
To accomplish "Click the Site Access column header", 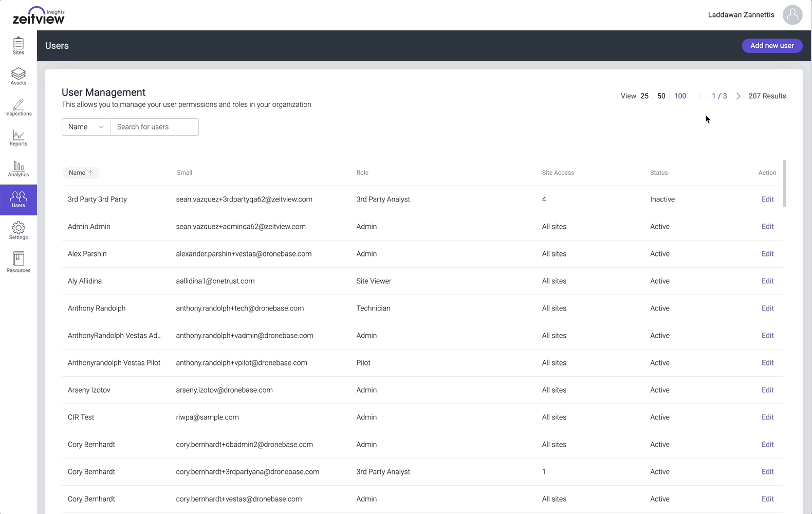I will pyautogui.click(x=558, y=173).
